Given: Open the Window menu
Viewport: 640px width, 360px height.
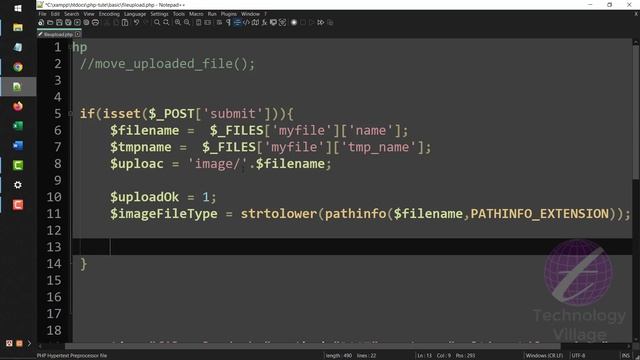Looking at the screenshot, I should coord(250,14).
